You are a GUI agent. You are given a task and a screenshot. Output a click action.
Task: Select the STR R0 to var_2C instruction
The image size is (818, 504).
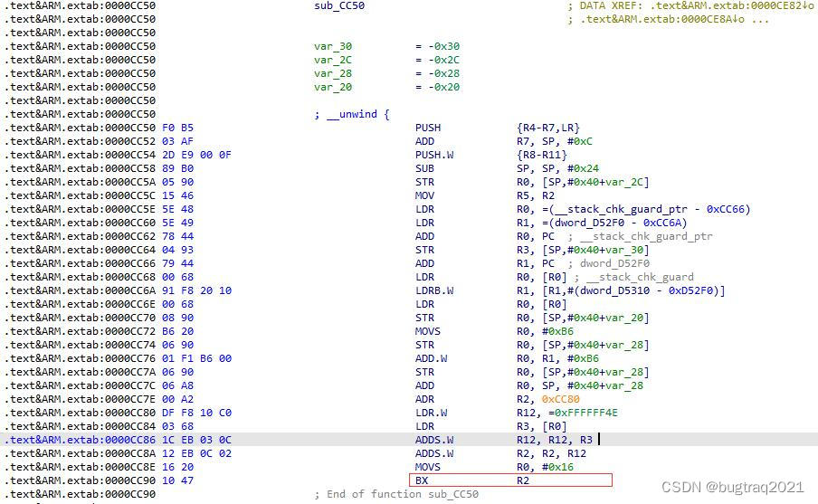(x=532, y=182)
